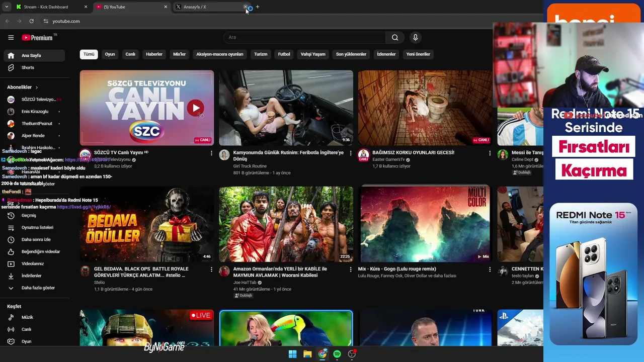Select the Futbol filter chip

[x=284, y=54]
